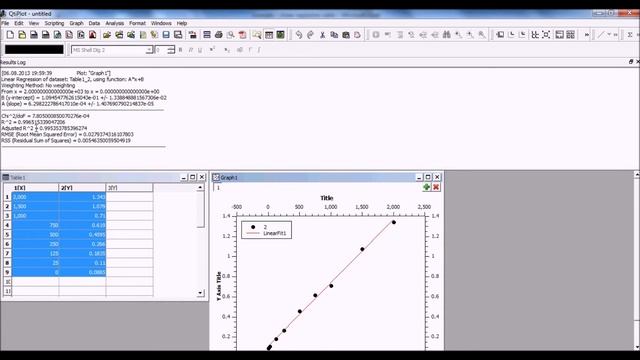Viewport: 640px width, 360px height.
Task: Click the New Folder yellow icon
Action: pos(22,35)
